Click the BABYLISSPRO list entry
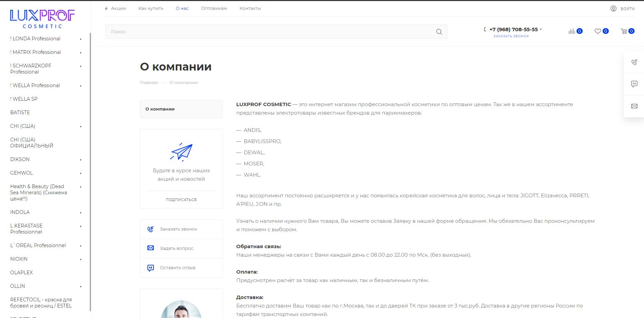 pyautogui.click(x=262, y=141)
